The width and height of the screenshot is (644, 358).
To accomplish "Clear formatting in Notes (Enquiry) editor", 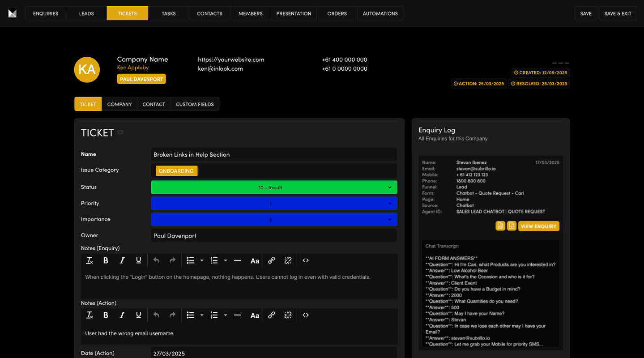I will pyautogui.click(x=90, y=260).
